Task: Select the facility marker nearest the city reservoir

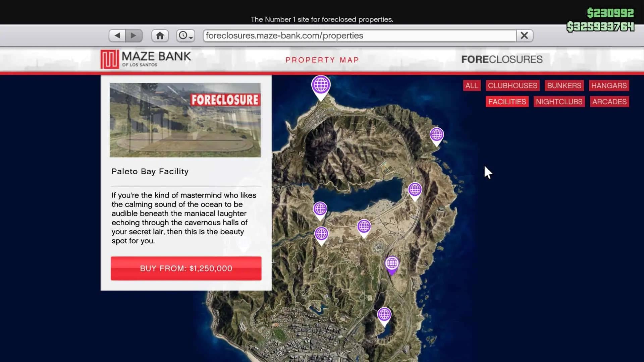Action: point(384,315)
